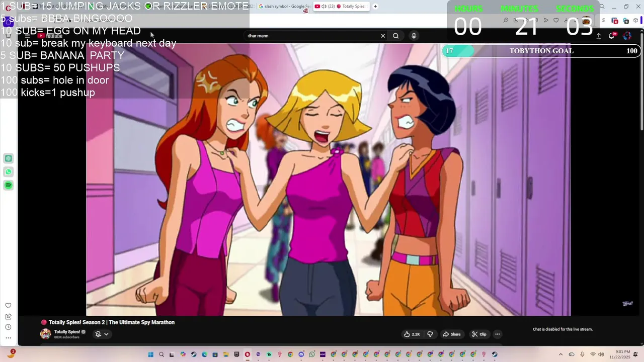644x362 pixels.
Task: Share the Totally Spies video
Action: pyautogui.click(x=452, y=334)
